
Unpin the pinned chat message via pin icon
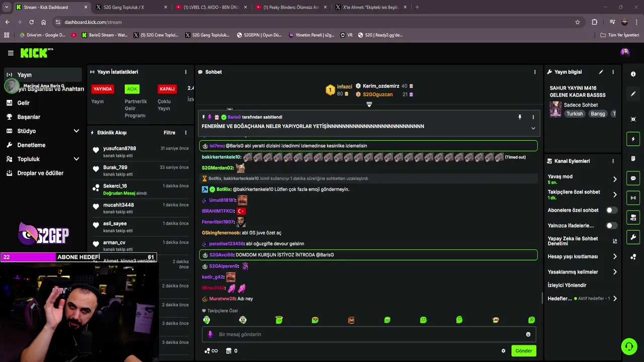point(520,117)
